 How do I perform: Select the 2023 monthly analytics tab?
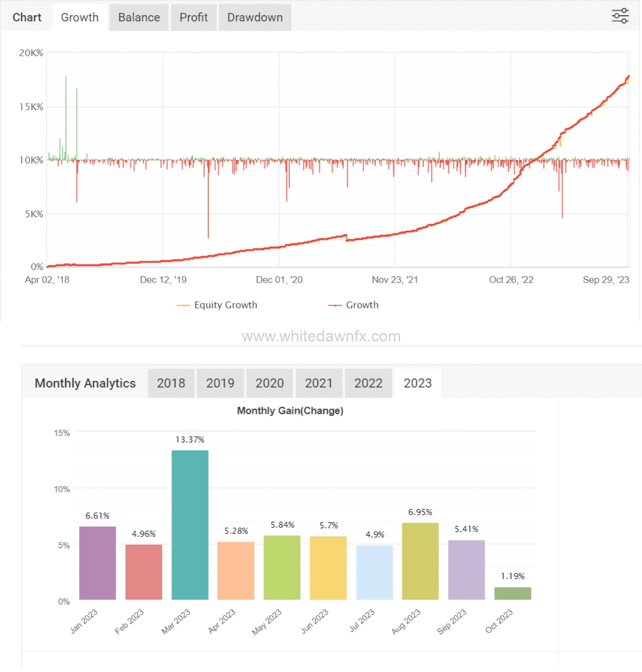click(417, 383)
